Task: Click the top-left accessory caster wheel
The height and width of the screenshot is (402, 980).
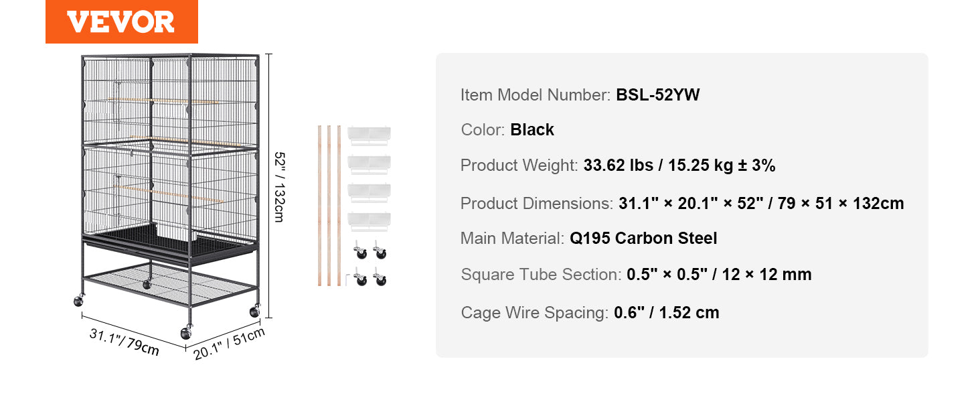Action: (x=361, y=252)
